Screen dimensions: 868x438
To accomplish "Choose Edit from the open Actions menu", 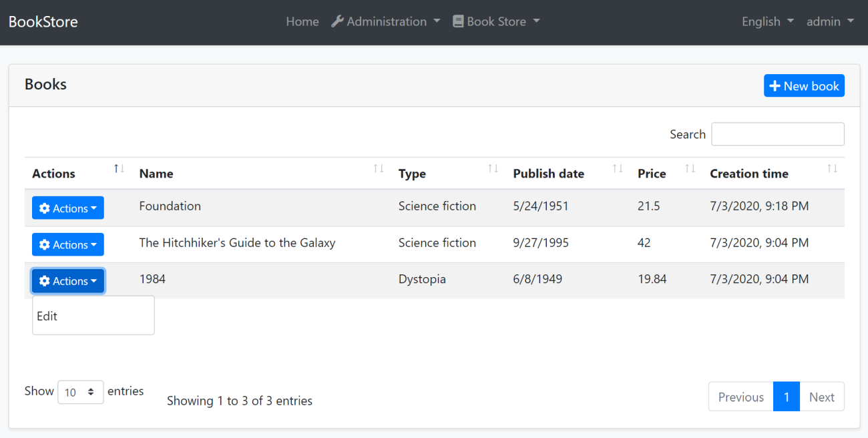I will pos(47,316).
